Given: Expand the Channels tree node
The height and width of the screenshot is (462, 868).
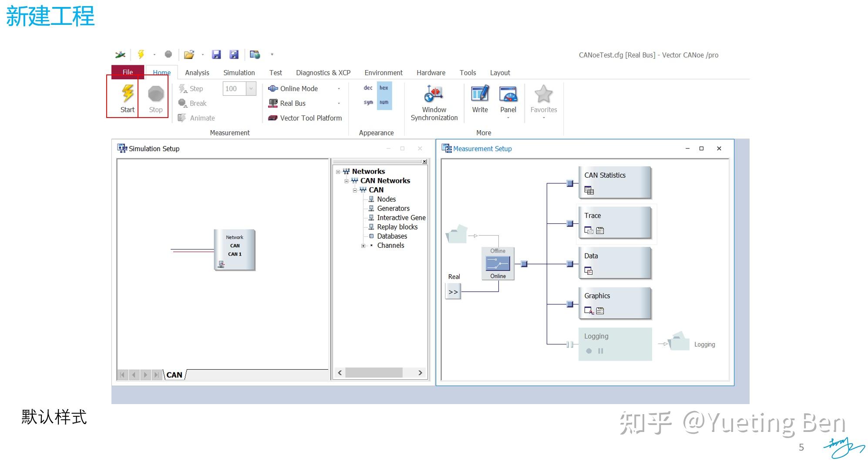Looking at the screenshot, I should pyautogui.click(x=363, y=246).
